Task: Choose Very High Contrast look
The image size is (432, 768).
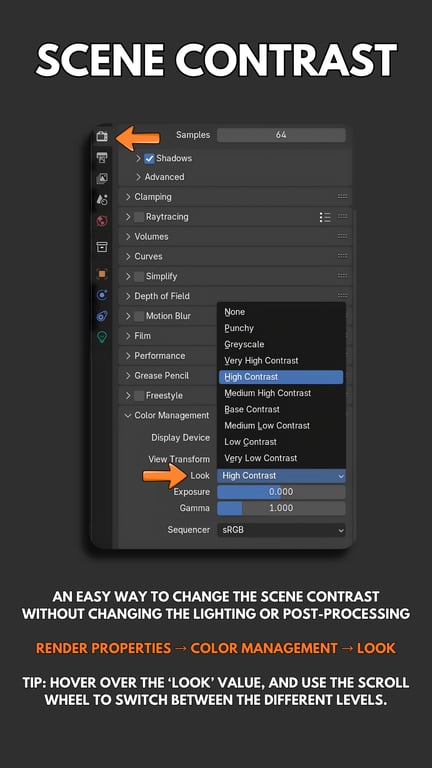Action: [281, 360]
